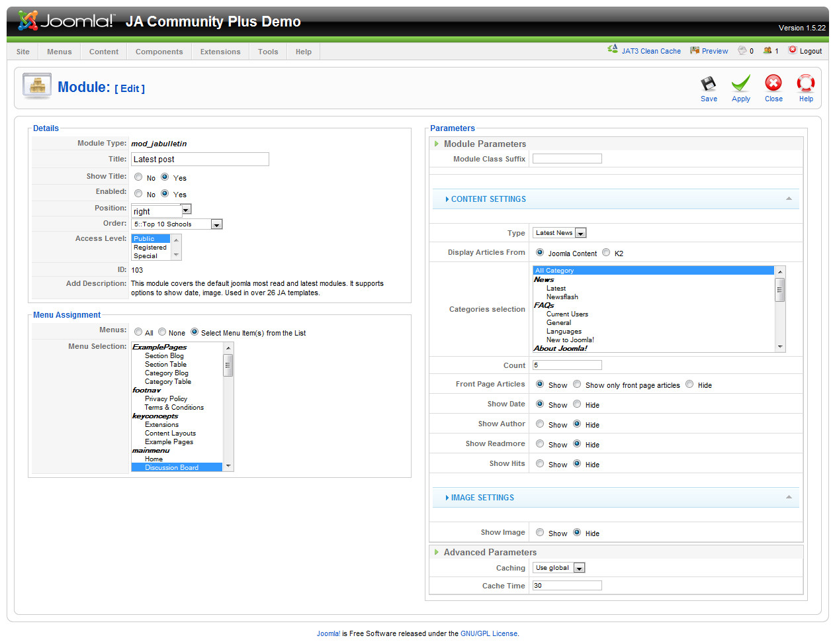Click the Preview icon in the header
The height and width of the screenshot is (644, 835).
pos(694,50)
